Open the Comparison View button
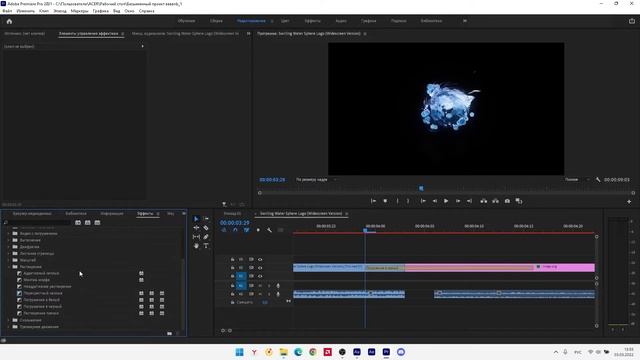Image resolution: width=640 pixels, height=360 pixels. click(519, 201)
